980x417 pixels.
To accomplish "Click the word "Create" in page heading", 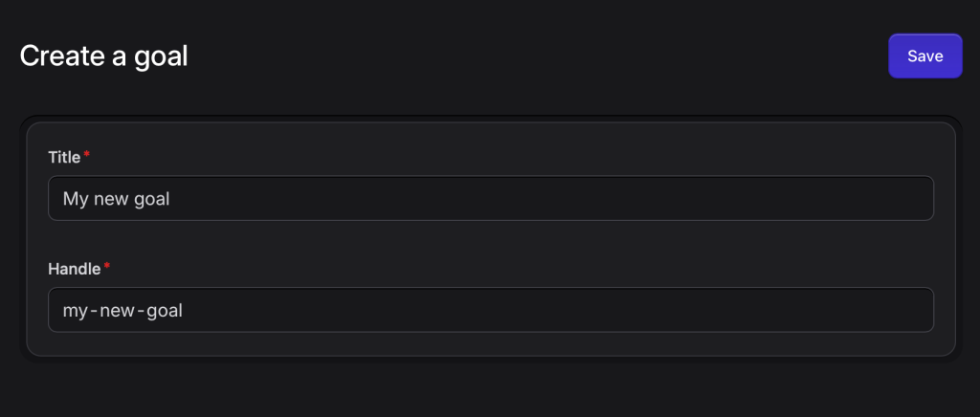I will (x=60, y=56).
